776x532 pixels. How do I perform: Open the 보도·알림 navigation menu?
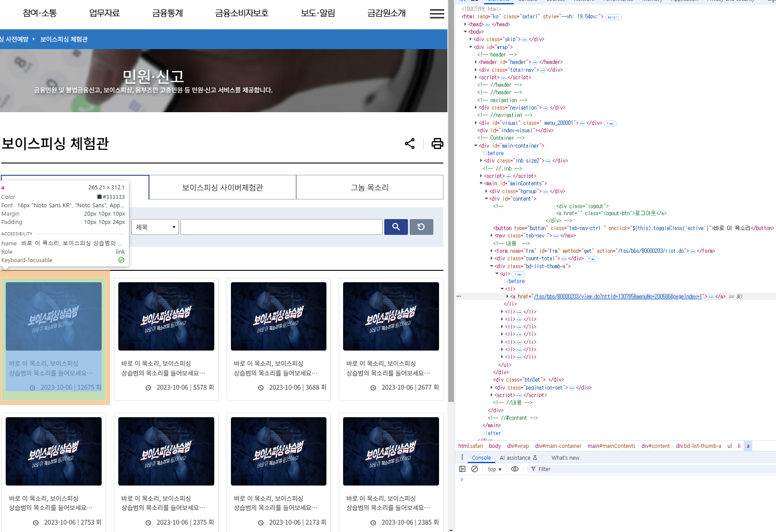pos(318,13)
